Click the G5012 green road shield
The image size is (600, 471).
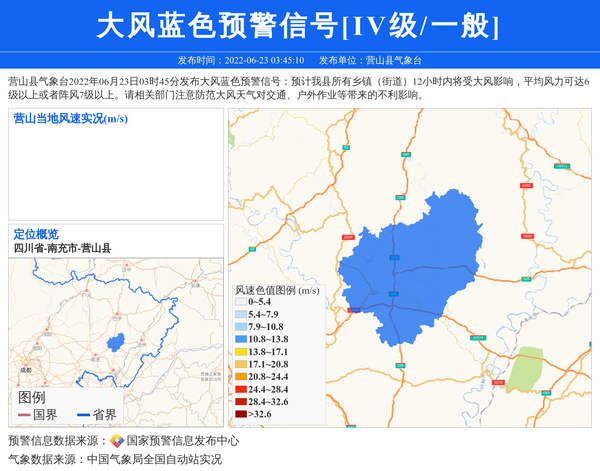pos(562,166)
